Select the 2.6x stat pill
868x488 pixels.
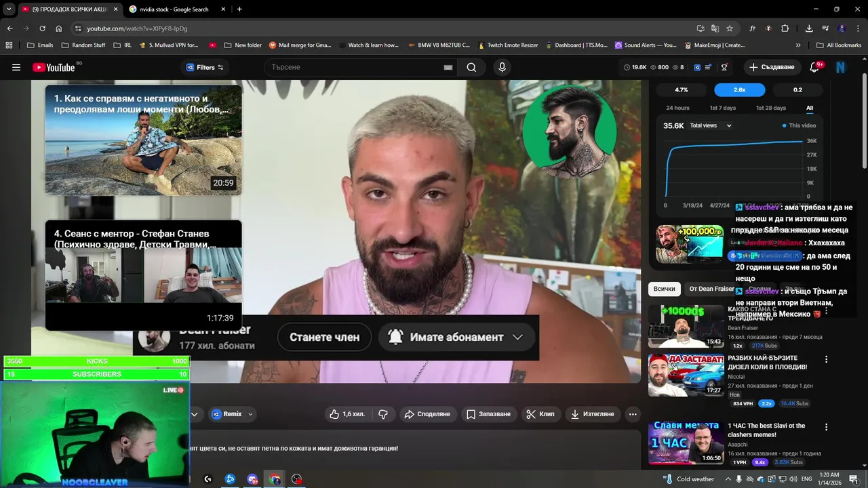[739, 89]
